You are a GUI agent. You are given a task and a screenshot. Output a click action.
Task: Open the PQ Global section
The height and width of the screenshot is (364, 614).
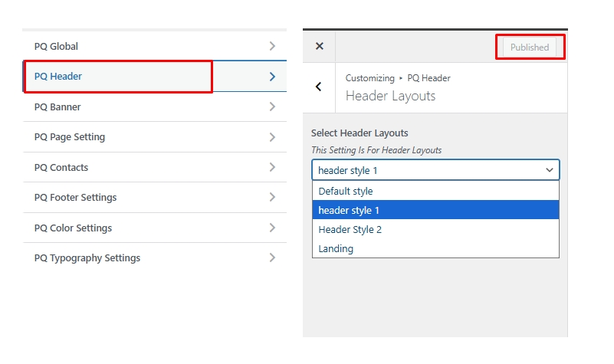pos(57,47)
